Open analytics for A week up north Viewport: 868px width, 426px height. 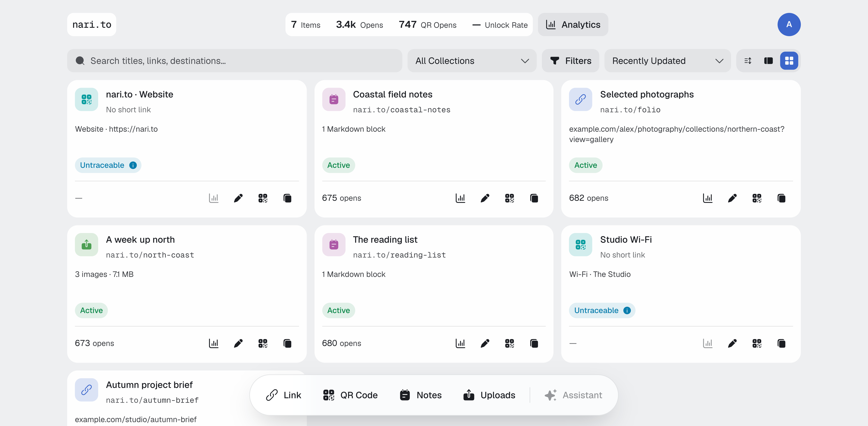pos(214,343)
